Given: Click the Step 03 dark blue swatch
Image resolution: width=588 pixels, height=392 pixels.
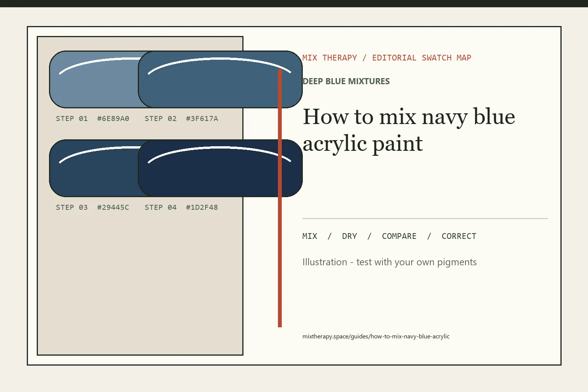Looking at the screenshot, I should click(94, 168).
